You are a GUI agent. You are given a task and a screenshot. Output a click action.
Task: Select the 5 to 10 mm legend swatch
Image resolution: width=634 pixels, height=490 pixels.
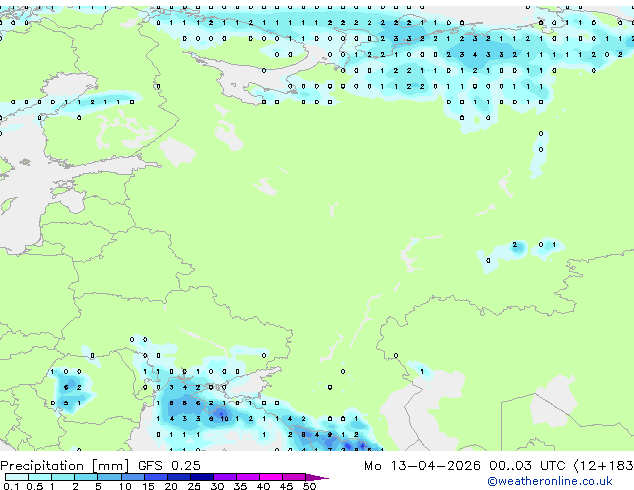point(109,477)
